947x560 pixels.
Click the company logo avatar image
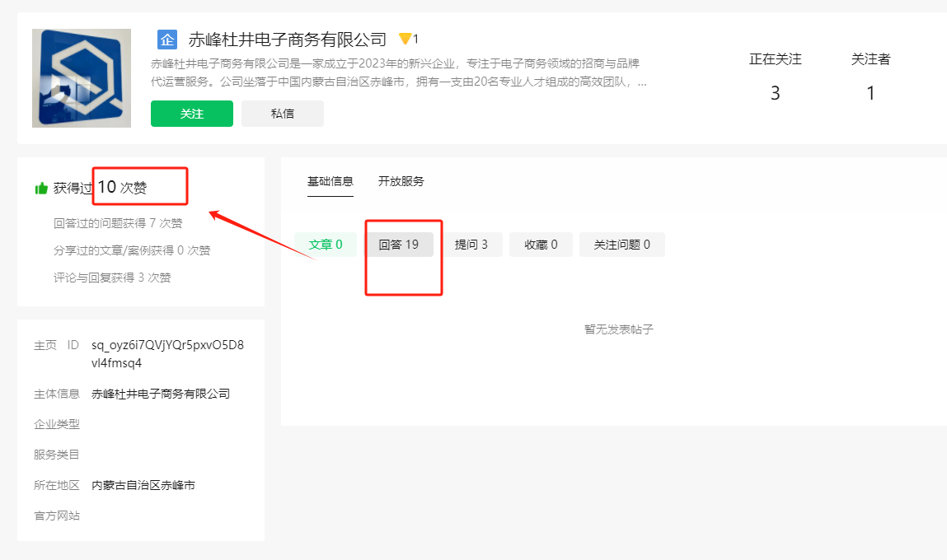[82, 78]
